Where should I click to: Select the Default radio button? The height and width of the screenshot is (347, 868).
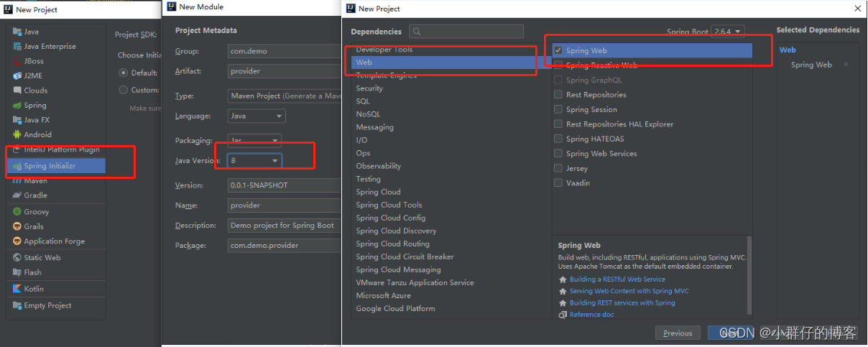point(124,73)
